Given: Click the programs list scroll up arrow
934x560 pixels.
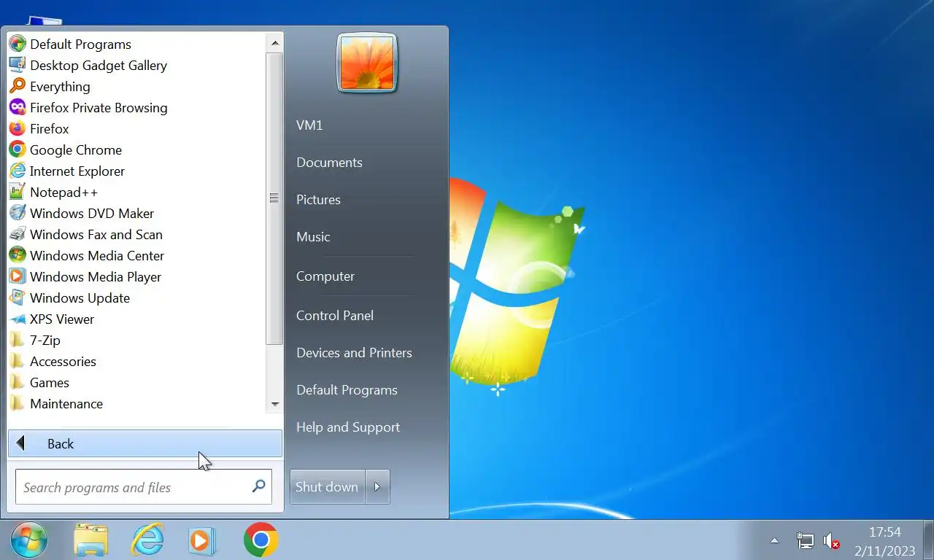Looking at the screenshot, I should point(274,43).
